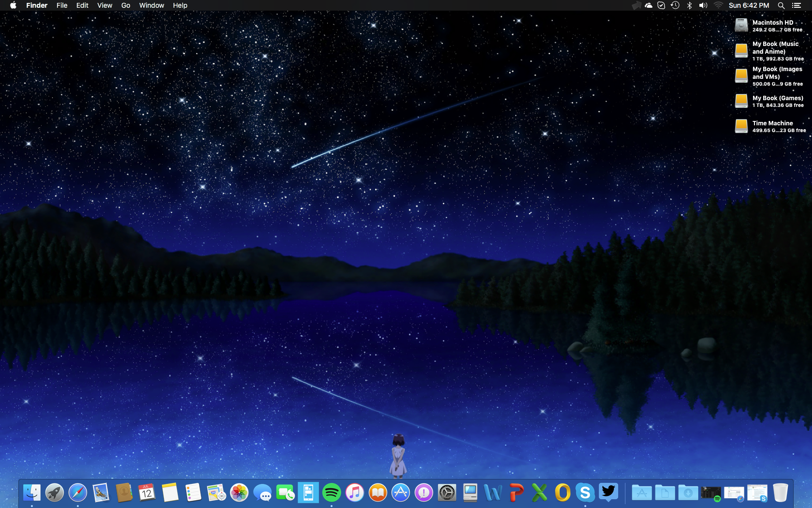Launch Microsoft PowerPoint from Dock
The height and width of the screenshot is (508, 812).
point(516,493)
